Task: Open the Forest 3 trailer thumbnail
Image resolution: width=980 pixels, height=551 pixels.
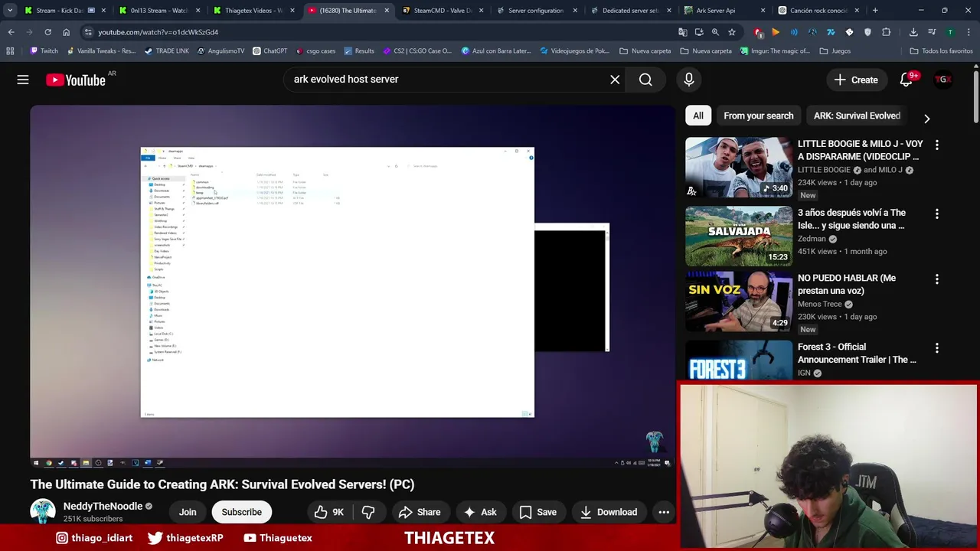Action: tap(739, 360)
